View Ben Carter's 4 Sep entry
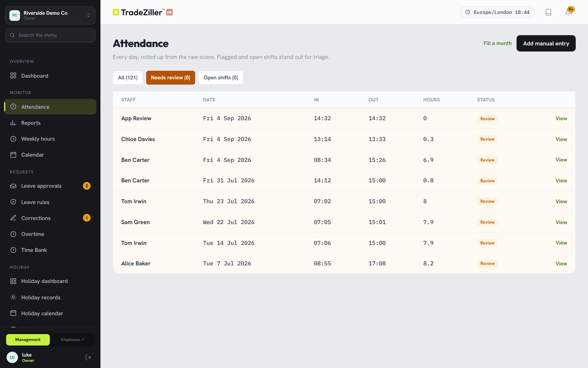588x368 pixels. (x=561, y=160)
